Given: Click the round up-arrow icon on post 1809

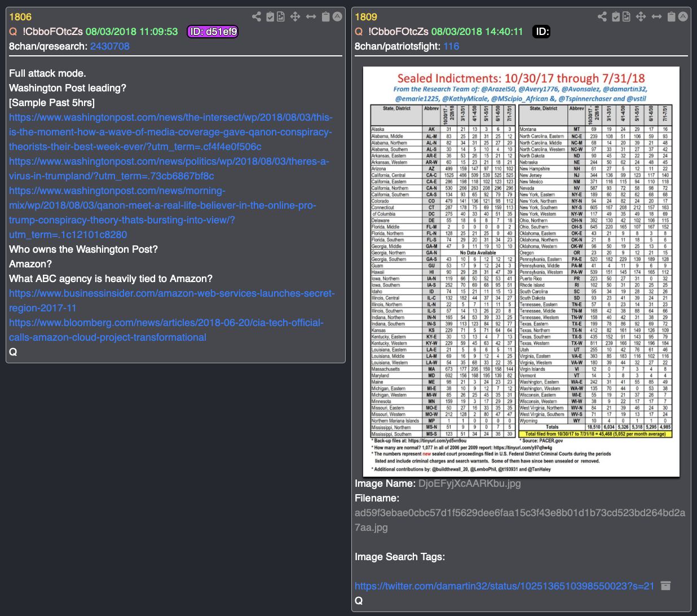Looking at the screenshot, I should (x=683, y=17).
